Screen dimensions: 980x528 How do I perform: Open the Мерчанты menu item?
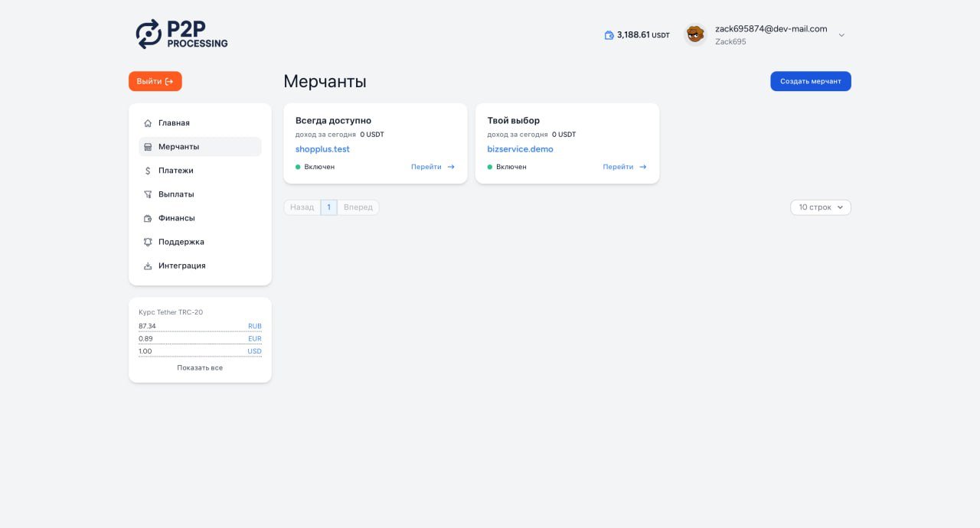(178, 147)
